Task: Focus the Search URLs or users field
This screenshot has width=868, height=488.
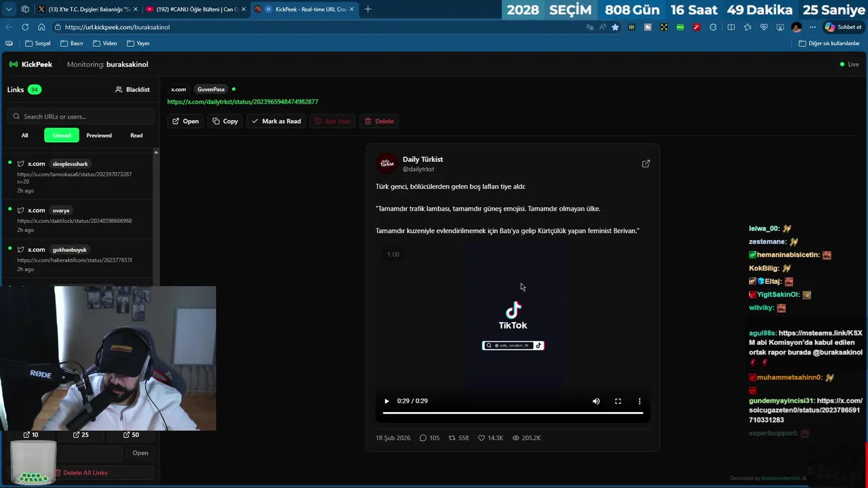Action: [81, 117]
